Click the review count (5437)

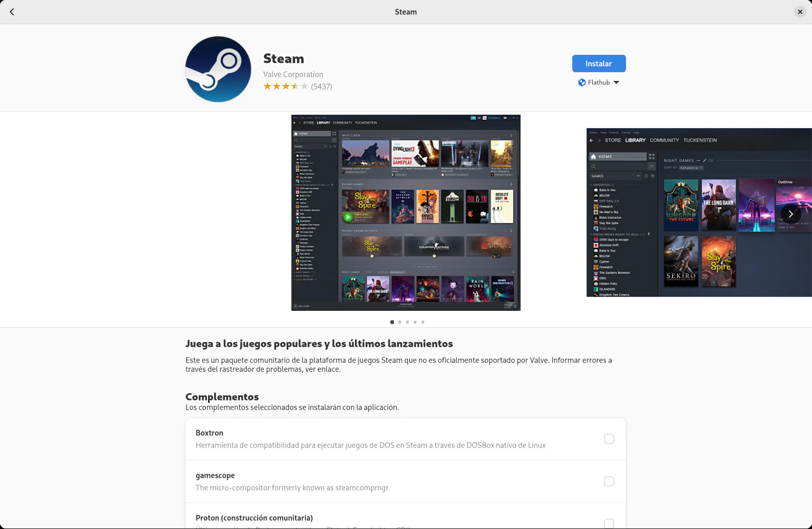tap(321, 87)
